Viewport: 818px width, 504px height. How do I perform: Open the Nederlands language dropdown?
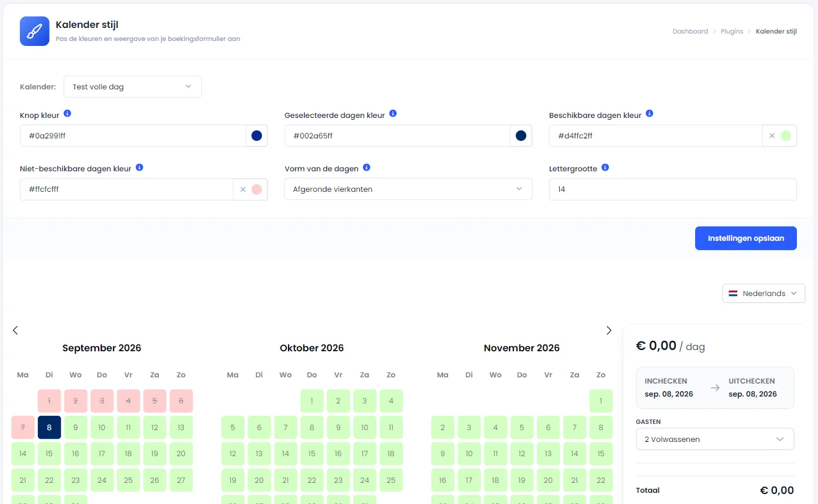764,294
